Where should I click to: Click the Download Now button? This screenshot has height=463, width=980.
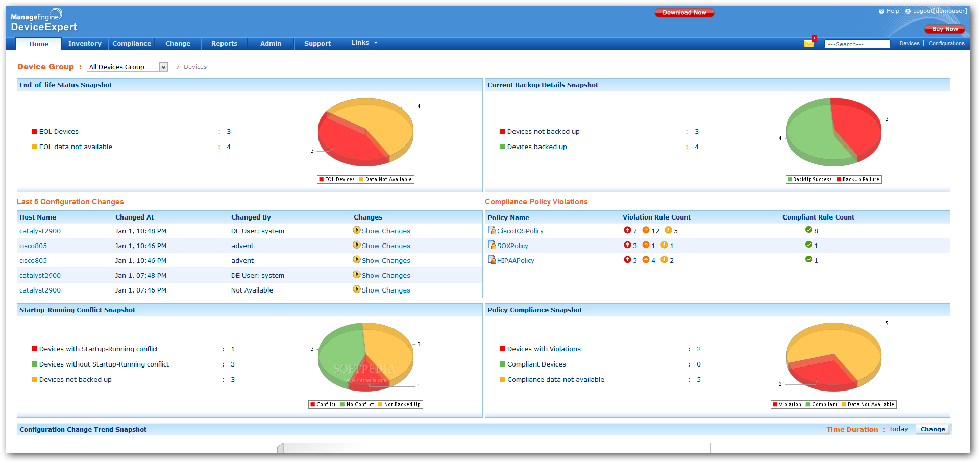[x=684, y=13]
